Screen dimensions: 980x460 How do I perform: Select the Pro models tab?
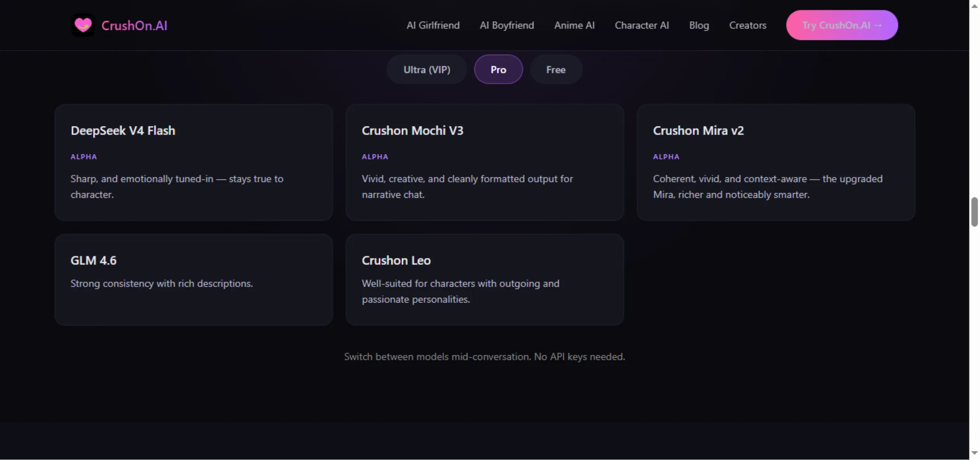498,69
